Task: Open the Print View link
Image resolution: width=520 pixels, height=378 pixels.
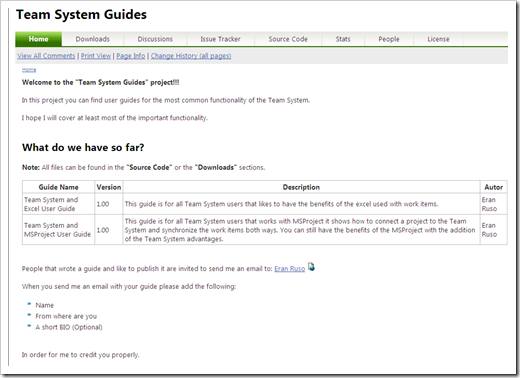Action: pyautogui.click(x=96, y=56)
